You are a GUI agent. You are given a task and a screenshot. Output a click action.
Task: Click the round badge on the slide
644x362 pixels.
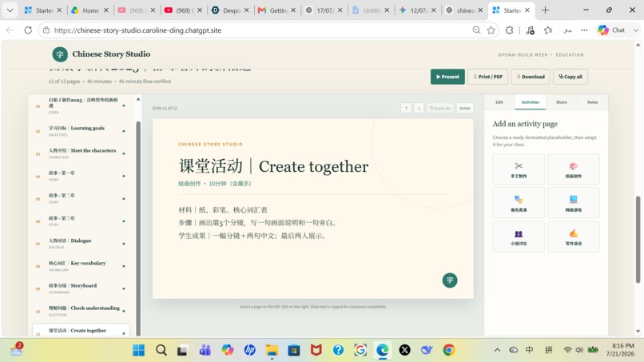tap(450, 280)
